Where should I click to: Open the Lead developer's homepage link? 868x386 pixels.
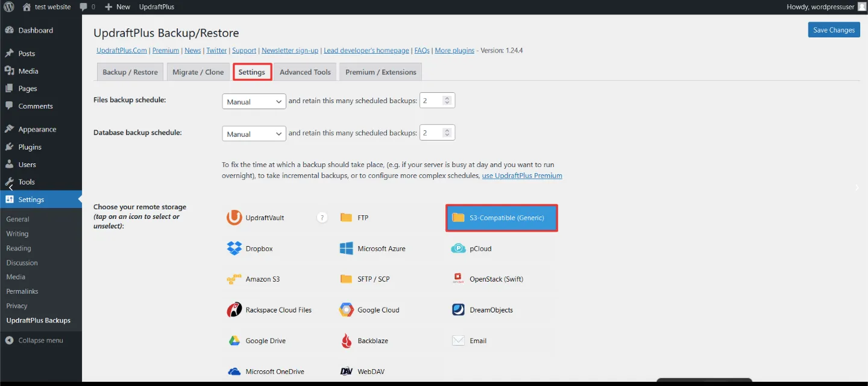[366, 51]
